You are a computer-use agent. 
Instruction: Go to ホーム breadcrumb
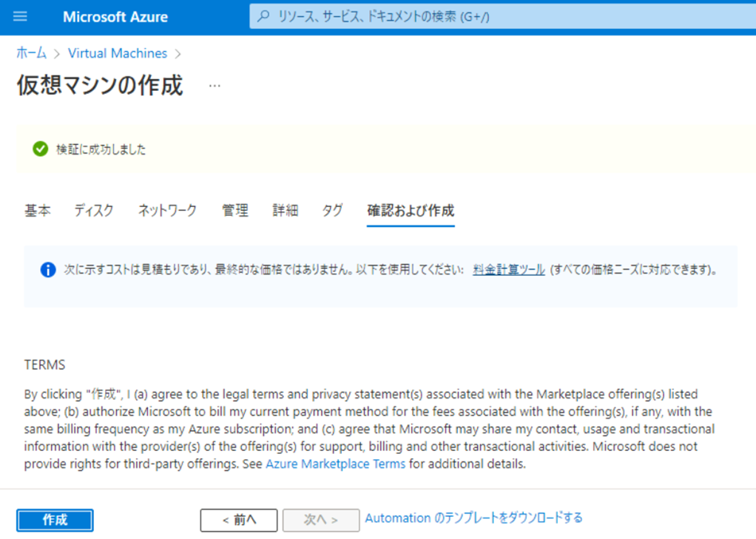click(31, 53)
